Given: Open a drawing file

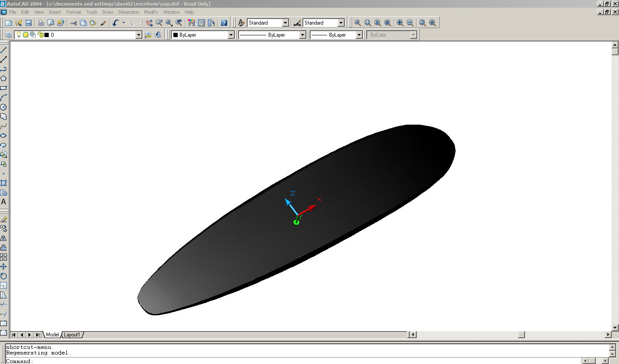Looking at the screenshot, I should 19,23.
